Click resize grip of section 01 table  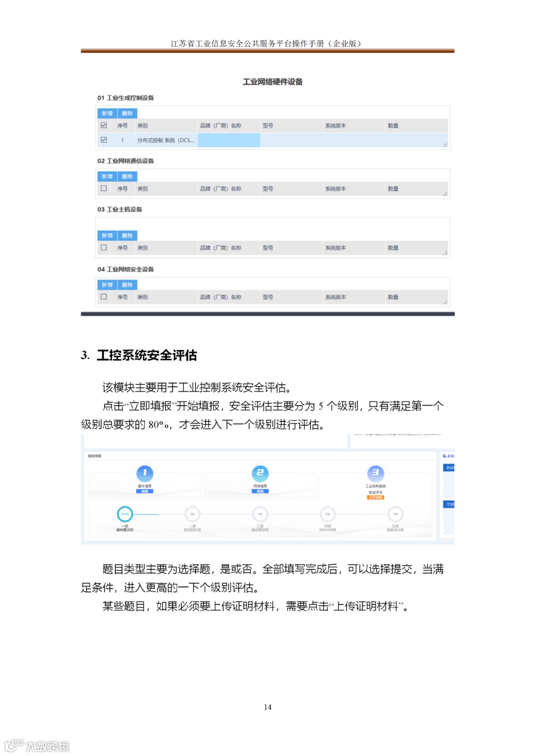[445, 145]
